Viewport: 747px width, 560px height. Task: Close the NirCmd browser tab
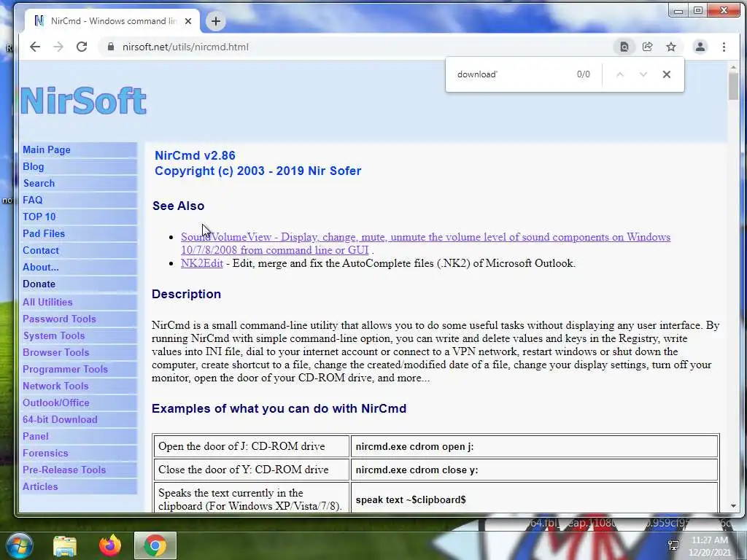188,21
